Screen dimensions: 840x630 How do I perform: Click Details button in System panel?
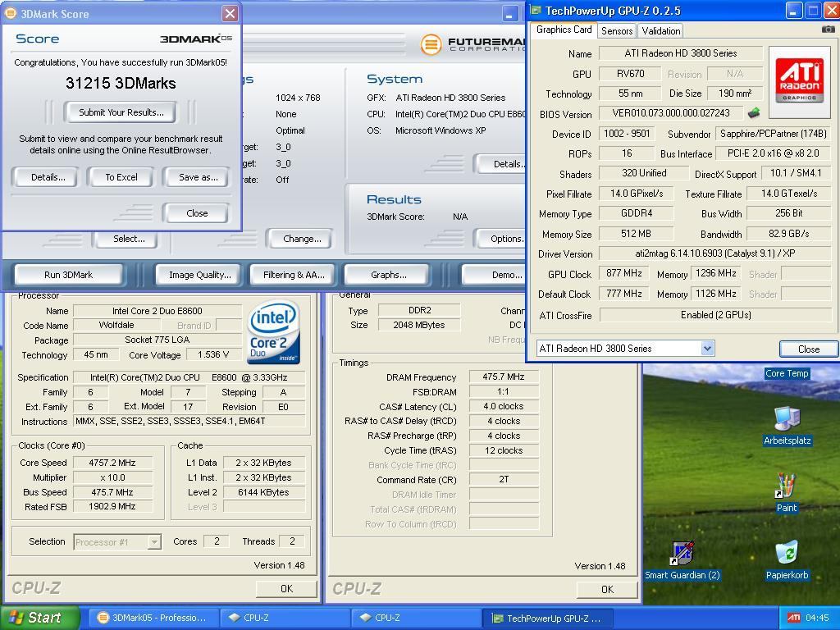pos(501,164)
